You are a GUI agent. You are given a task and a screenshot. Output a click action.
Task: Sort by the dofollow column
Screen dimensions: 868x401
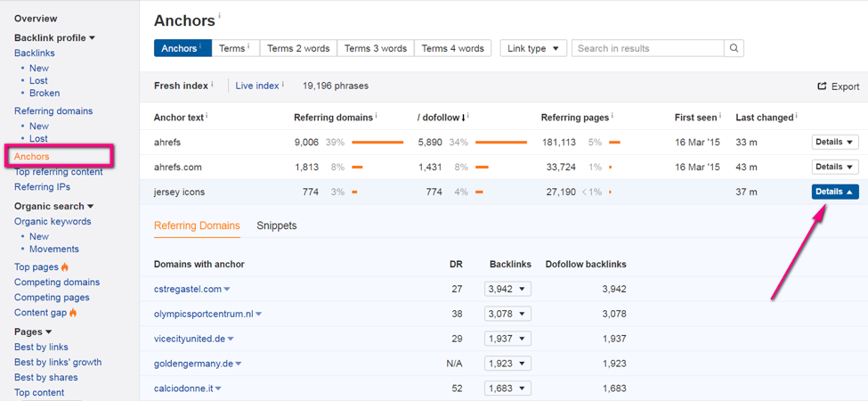[x=442, y=117]
